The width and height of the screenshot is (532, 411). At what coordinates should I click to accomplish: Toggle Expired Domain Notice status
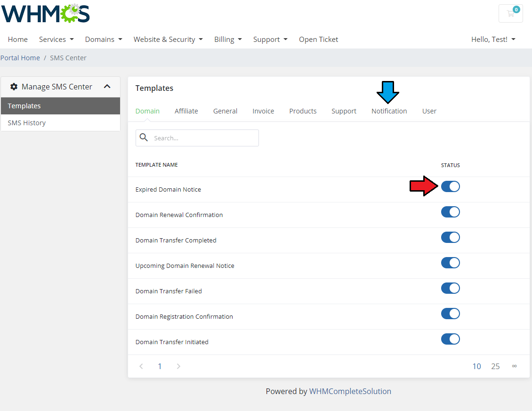coord(450,186)
